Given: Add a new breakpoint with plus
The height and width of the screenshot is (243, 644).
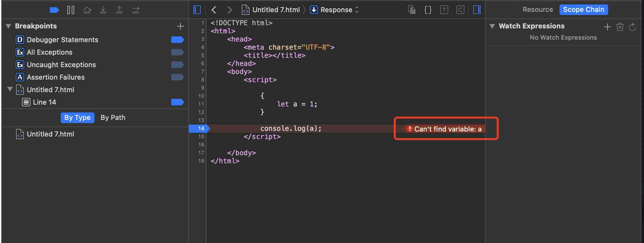Looking at the screenshot, I should pos(180,26).
